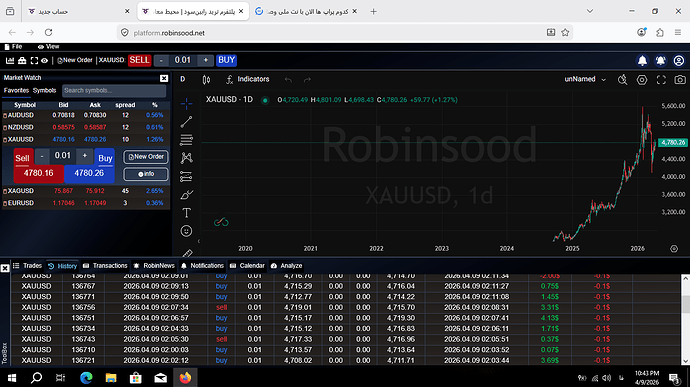
Task: Select the XABCD pattern tool
Action: click(x=186, y=158)
